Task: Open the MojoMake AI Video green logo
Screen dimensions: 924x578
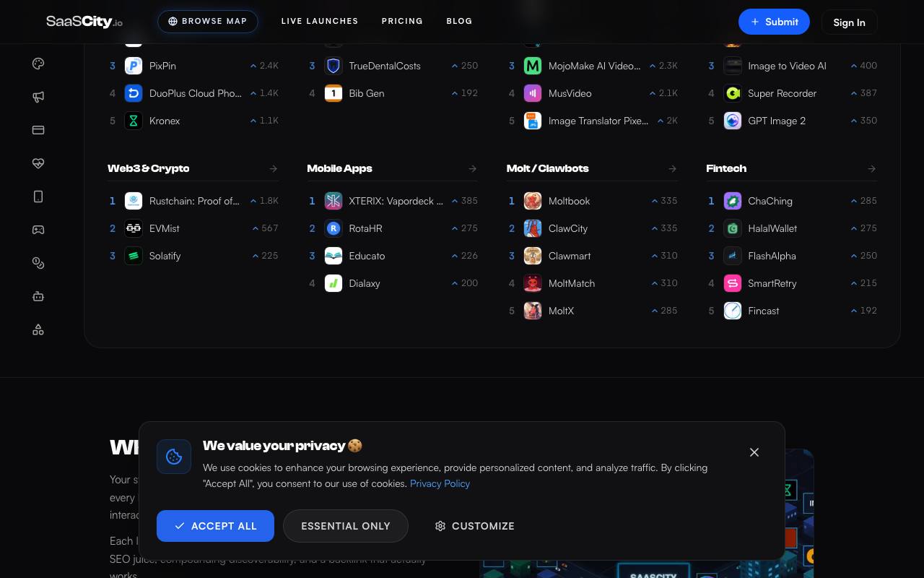Action: coord(533,66)
